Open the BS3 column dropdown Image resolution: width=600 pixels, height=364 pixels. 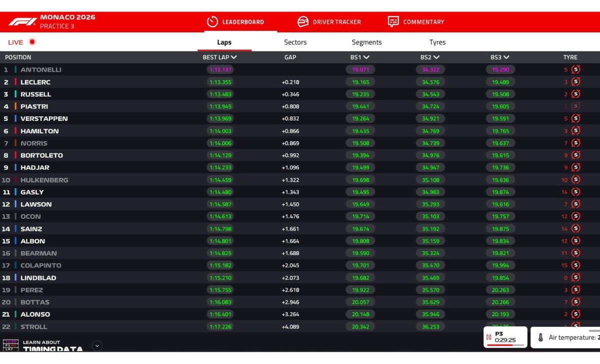(506, 57)
